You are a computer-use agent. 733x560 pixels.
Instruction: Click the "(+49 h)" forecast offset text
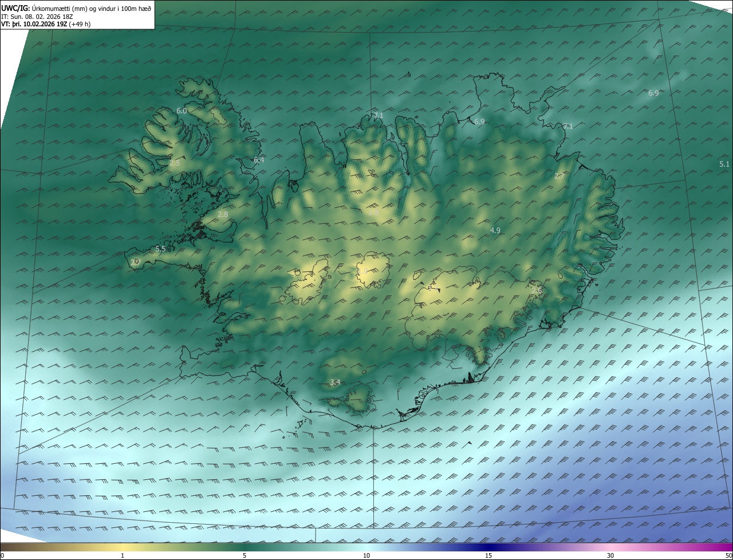pos(80,24)
